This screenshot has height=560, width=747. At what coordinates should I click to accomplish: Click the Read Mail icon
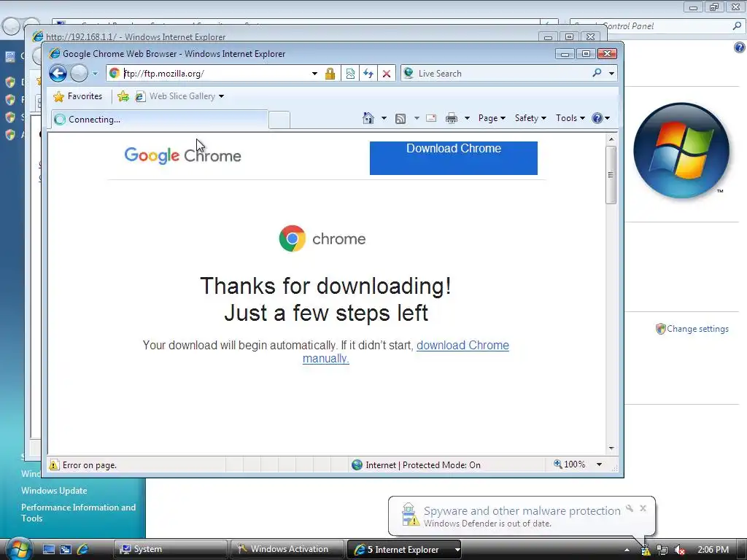pyautogui.click(x=431, y=118)
